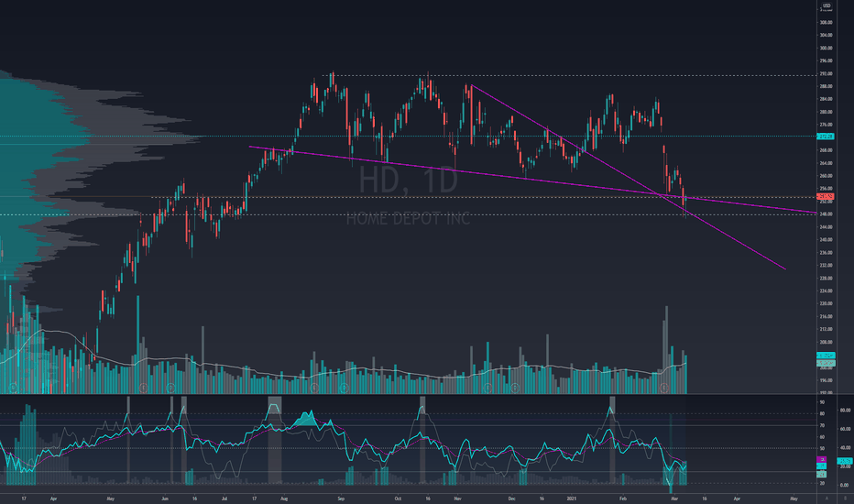Click the Aug label on time axis
This screenshot has height=504, width=854.
[x=284, y=499]
